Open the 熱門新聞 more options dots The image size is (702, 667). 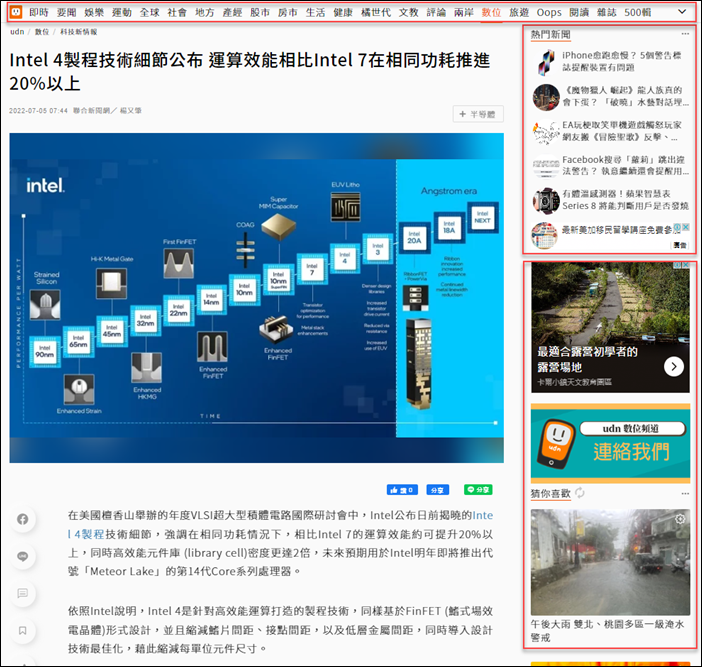(x=685, y=34)
